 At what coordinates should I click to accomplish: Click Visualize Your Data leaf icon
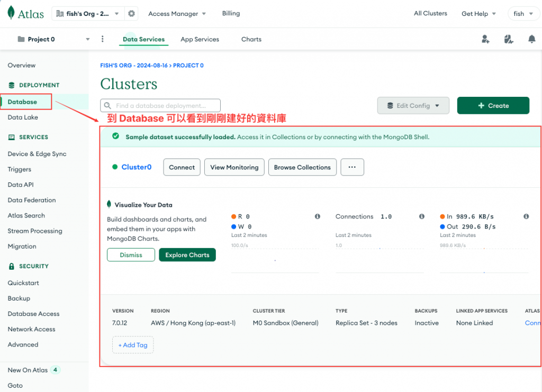pos(109,204)
